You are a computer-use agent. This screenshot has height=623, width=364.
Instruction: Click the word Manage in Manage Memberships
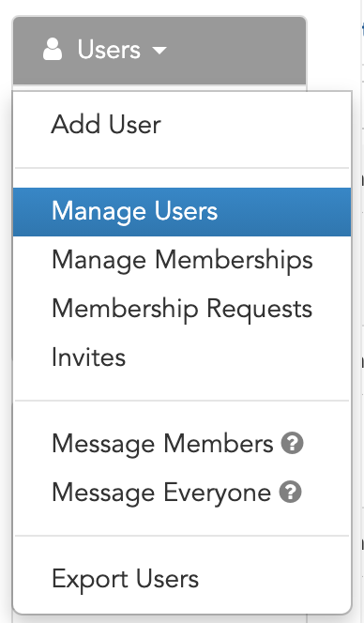click(99, 262)
